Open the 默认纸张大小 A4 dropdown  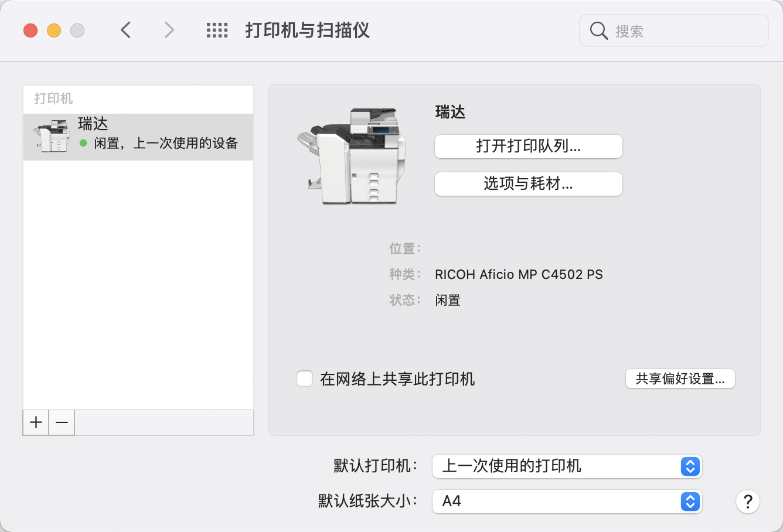(x=566, y=502)
